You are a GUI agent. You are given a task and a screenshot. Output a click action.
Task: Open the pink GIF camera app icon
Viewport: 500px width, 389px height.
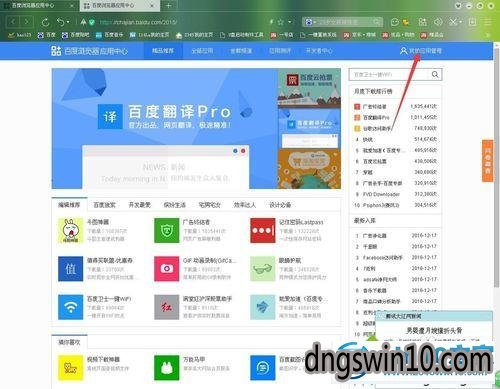pyautogui.click(x=167, y=269)
